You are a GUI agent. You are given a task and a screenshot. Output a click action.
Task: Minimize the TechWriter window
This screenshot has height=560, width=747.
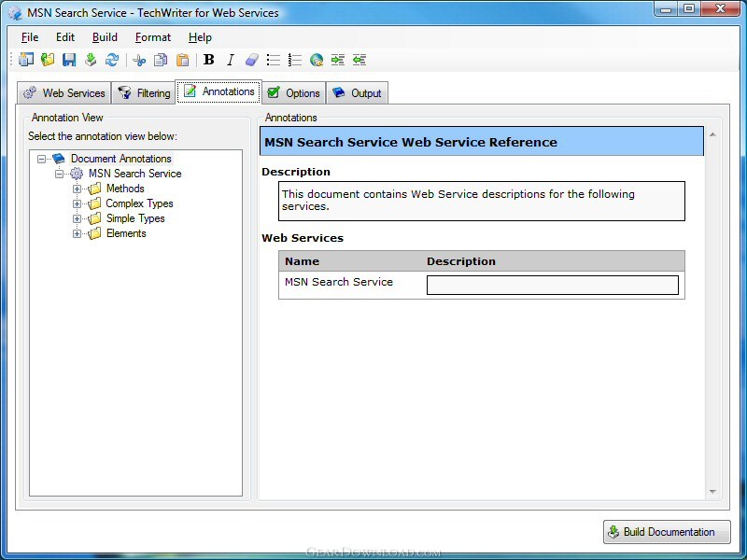(666, 8)
